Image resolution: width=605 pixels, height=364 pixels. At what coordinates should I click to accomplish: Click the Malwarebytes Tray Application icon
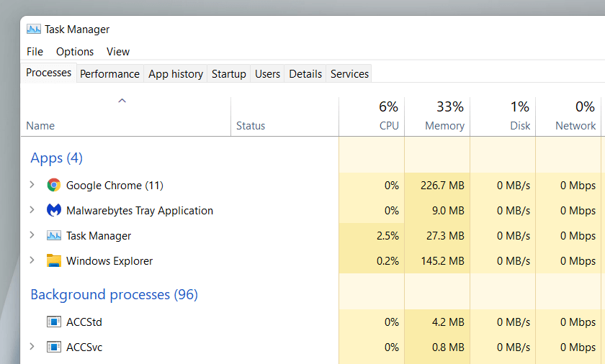53,210
